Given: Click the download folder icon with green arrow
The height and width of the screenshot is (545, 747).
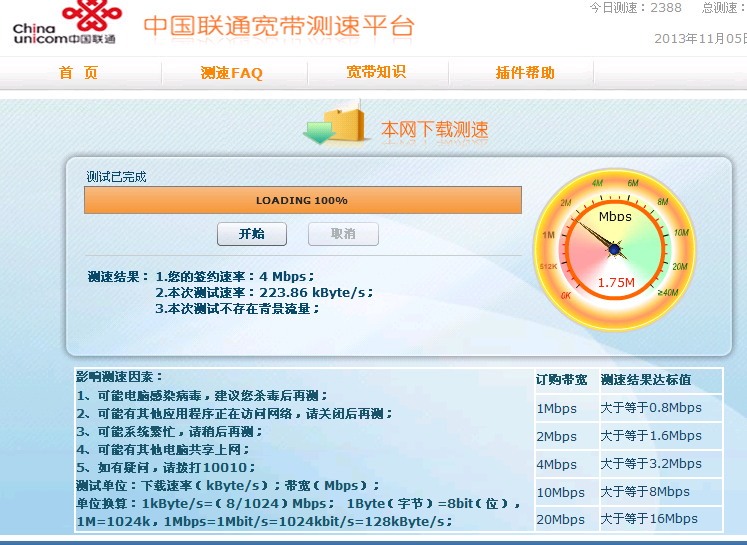Looking at the screenshot, I should [335, 123].
